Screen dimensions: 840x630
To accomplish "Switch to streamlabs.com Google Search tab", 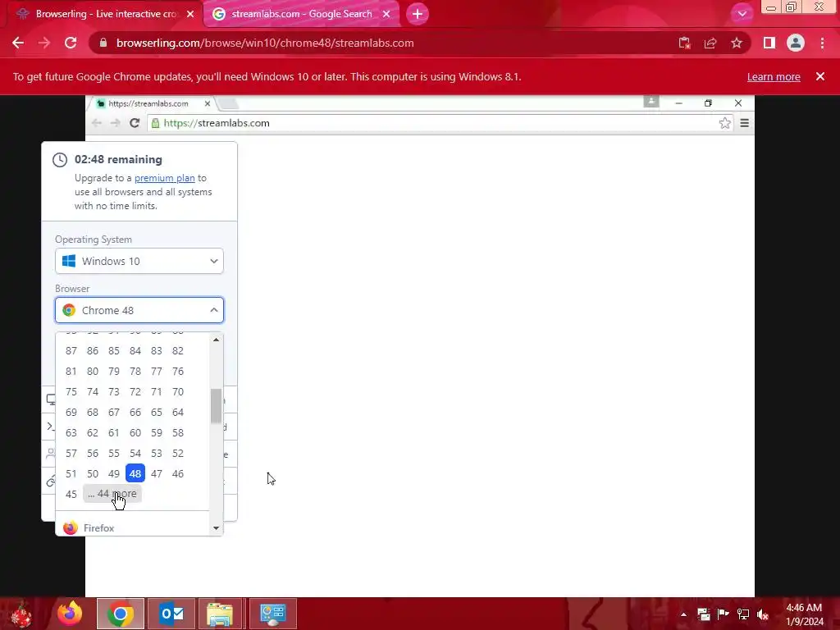I will point(301,14).
